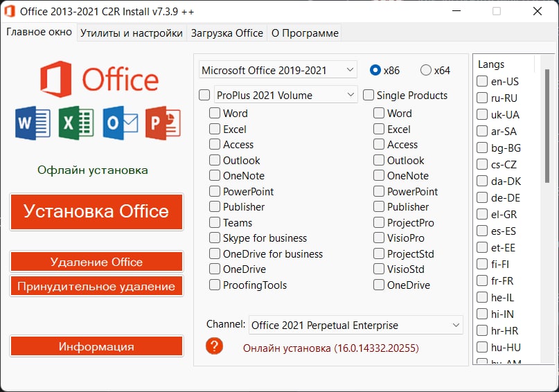
Task: Open the Channel selection dropdown
Action: point(355,325)
